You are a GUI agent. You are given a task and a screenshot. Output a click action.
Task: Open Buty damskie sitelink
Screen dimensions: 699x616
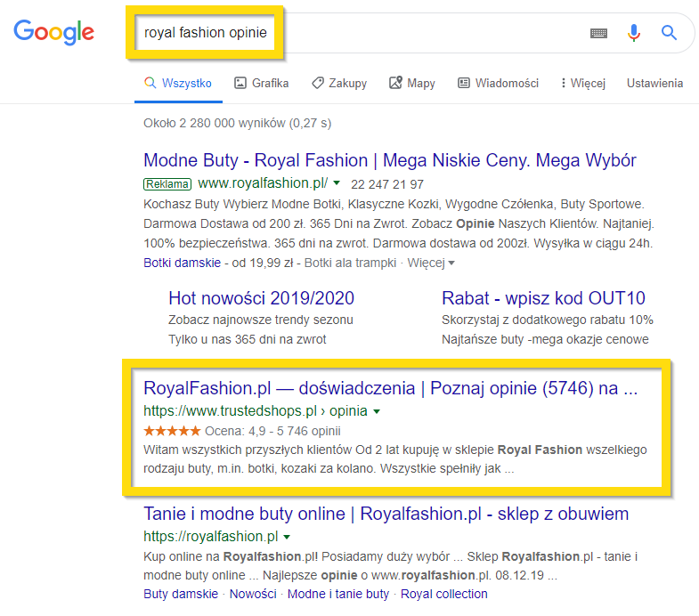click(x=181, y=594)
